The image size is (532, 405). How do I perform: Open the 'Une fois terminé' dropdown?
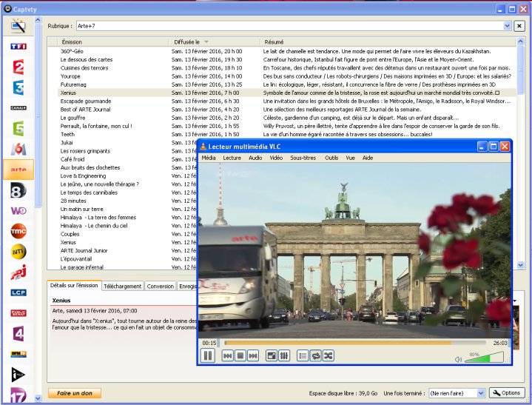(x=481, y=393)
